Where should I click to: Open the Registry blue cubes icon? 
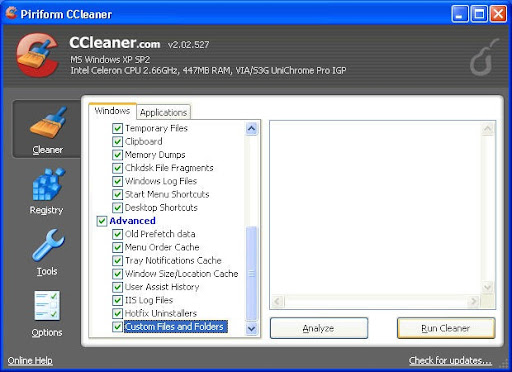(x=48, y=184)
